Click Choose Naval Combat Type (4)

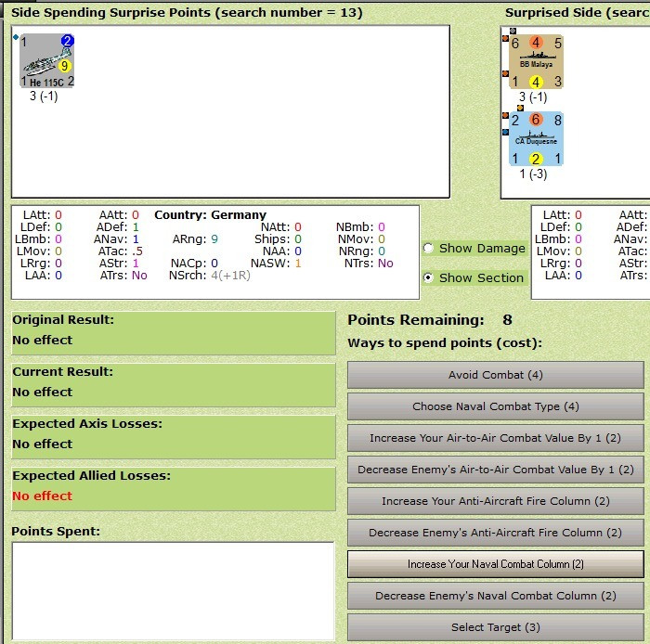pos(495,406)
